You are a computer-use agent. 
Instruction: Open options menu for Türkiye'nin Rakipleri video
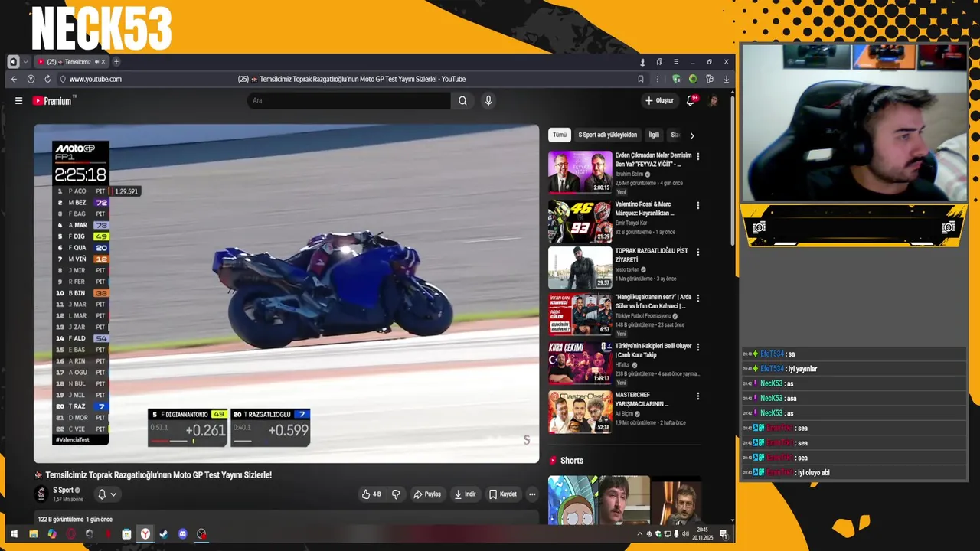[697, 347]
